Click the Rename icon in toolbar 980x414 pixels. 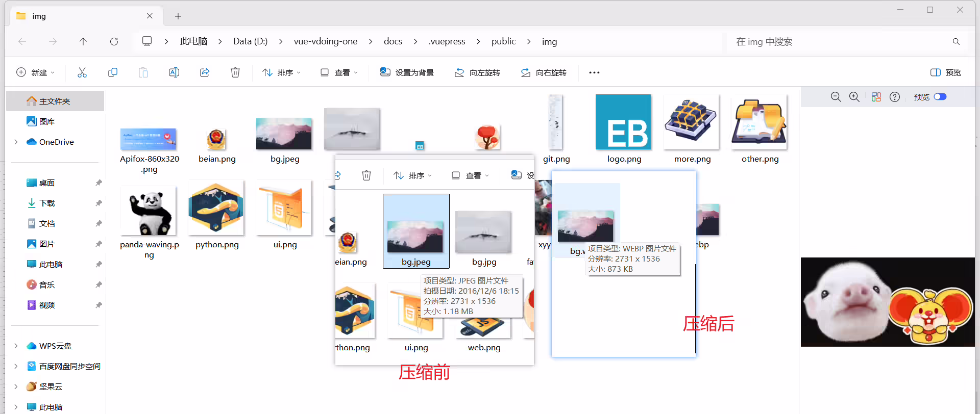[174, 72]
